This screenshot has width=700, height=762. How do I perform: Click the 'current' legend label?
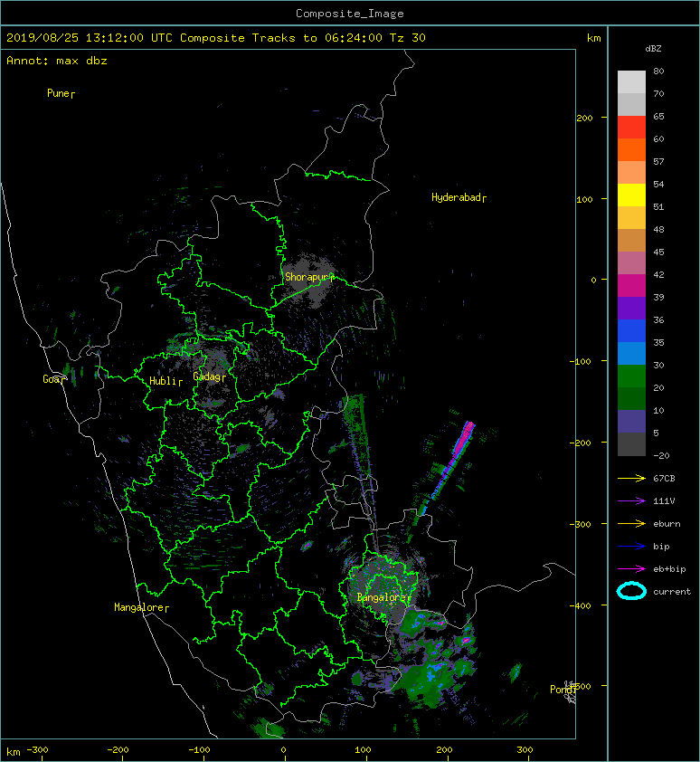click(672, 592)
